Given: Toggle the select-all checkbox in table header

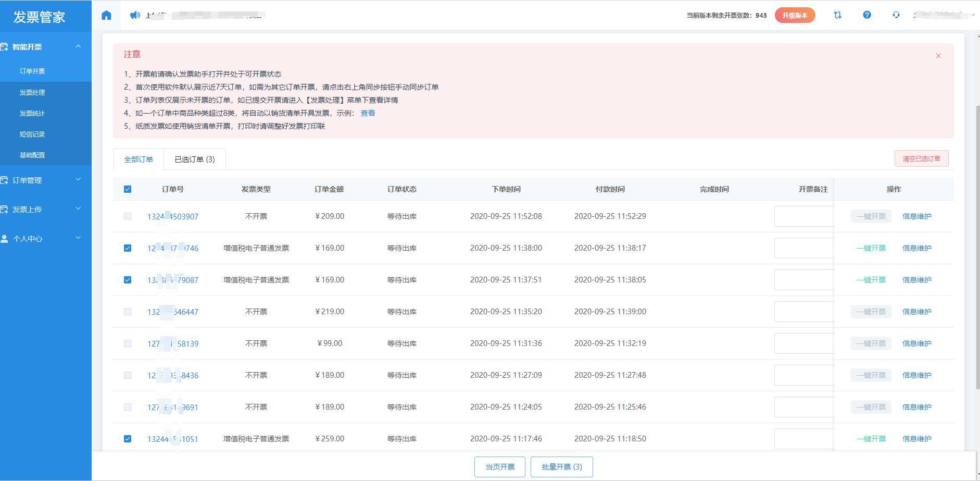Looking at the screenshot, I should (128, 189).
